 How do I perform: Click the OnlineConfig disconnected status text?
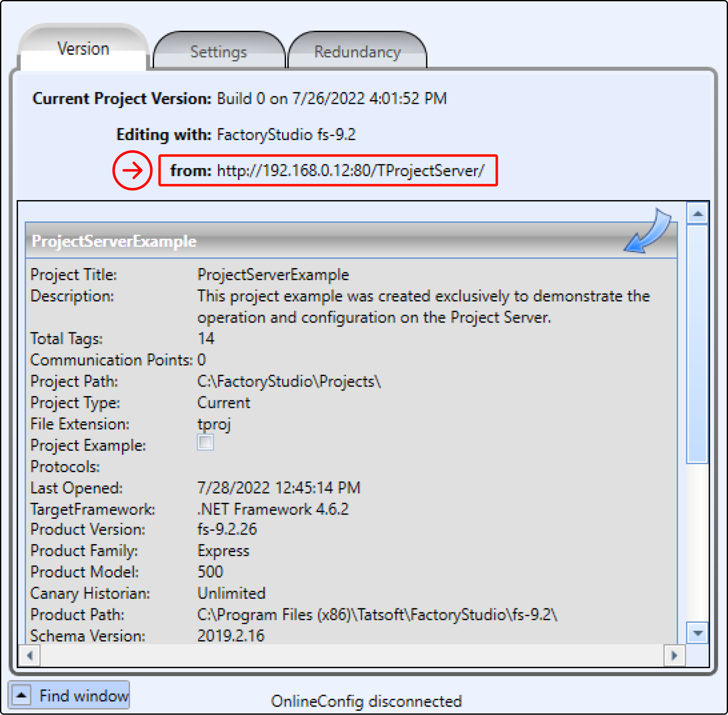click(367, 701)
